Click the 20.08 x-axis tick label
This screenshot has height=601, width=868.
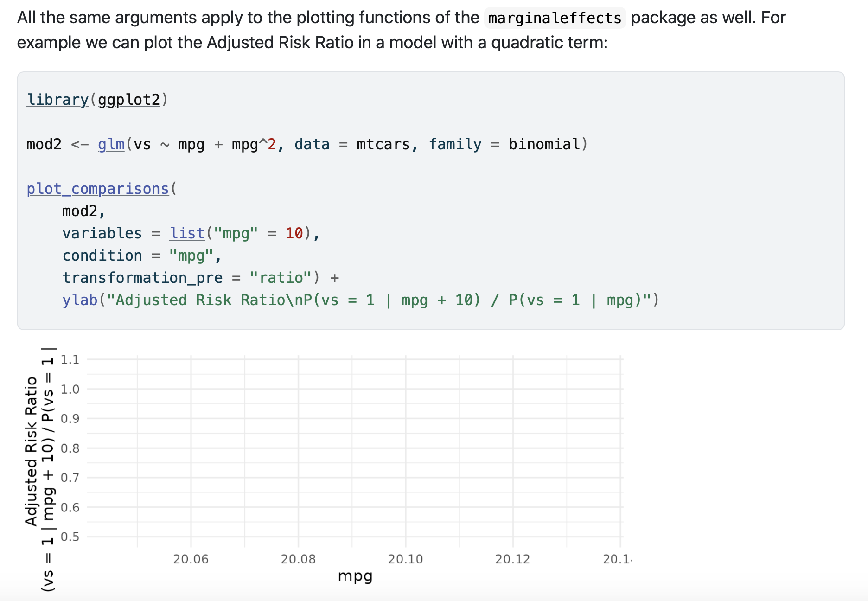(298, 559)
